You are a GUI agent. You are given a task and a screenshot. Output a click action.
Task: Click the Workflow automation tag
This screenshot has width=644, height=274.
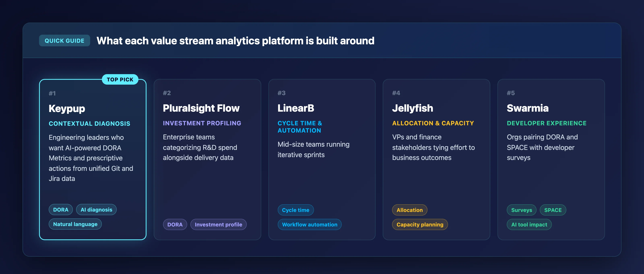310,224
